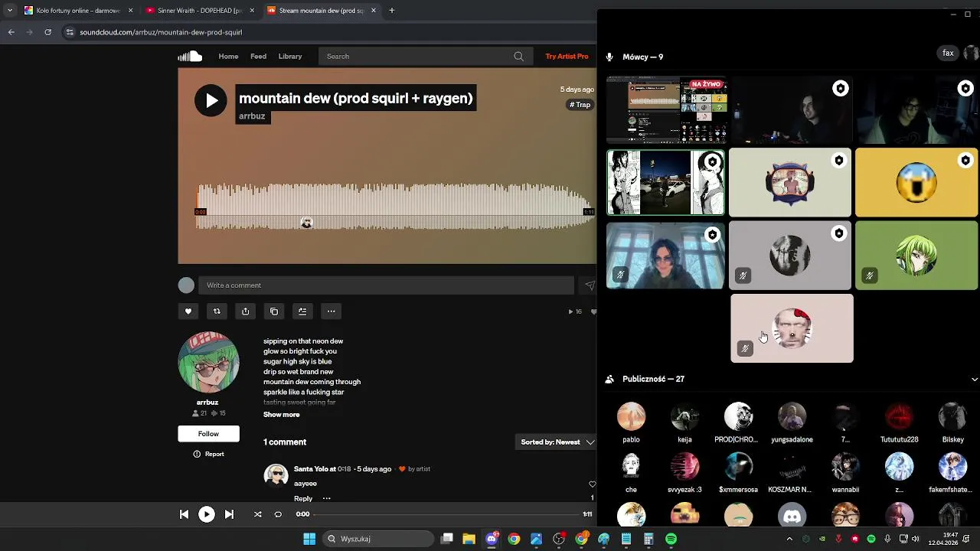Image resolution: width=980 pixels, height=551 pixels.
Task: Open Discord from the taskbar
Action: pos(492,539)
